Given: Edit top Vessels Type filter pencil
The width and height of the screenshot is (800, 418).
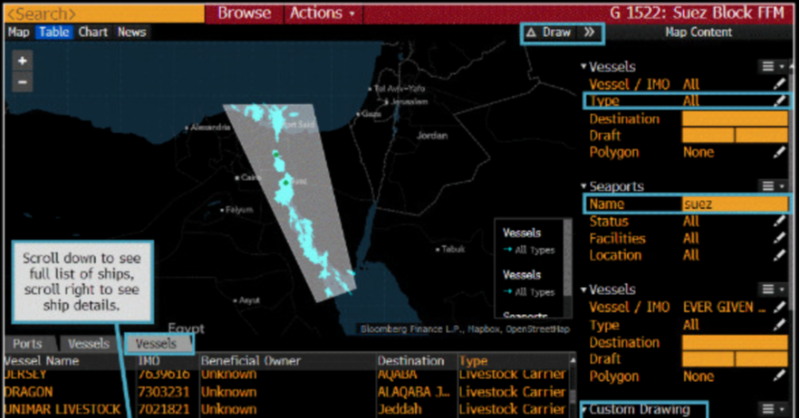Looking at the screenshot, I should 779,101.
